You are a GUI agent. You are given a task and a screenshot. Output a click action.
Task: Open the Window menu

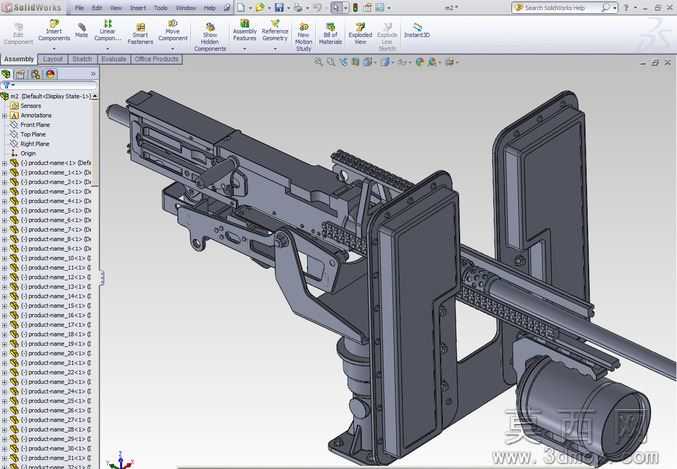186,8
